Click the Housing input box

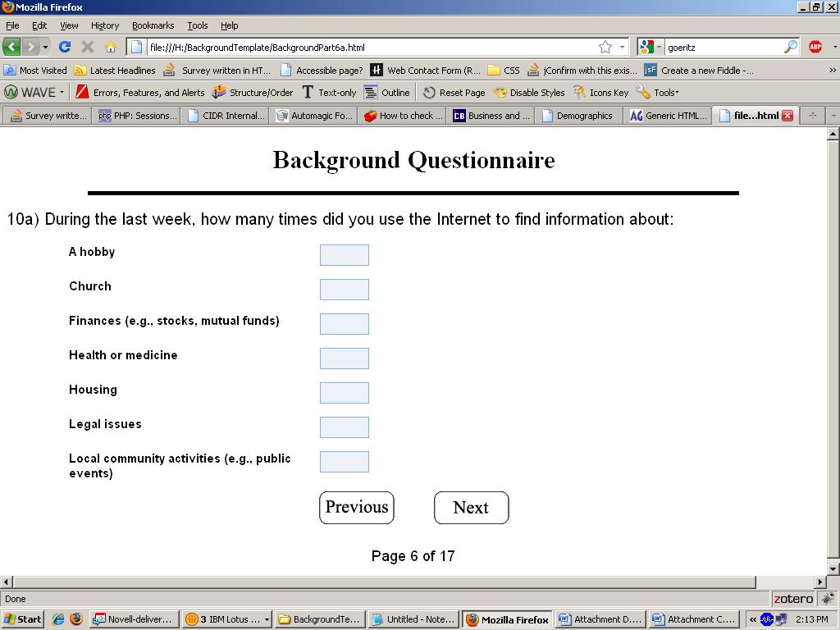click(x=345, y=393)
